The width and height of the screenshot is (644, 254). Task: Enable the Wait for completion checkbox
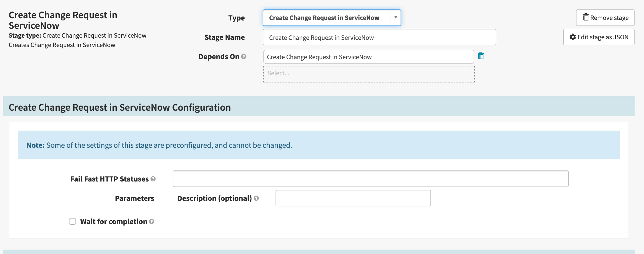72,221
